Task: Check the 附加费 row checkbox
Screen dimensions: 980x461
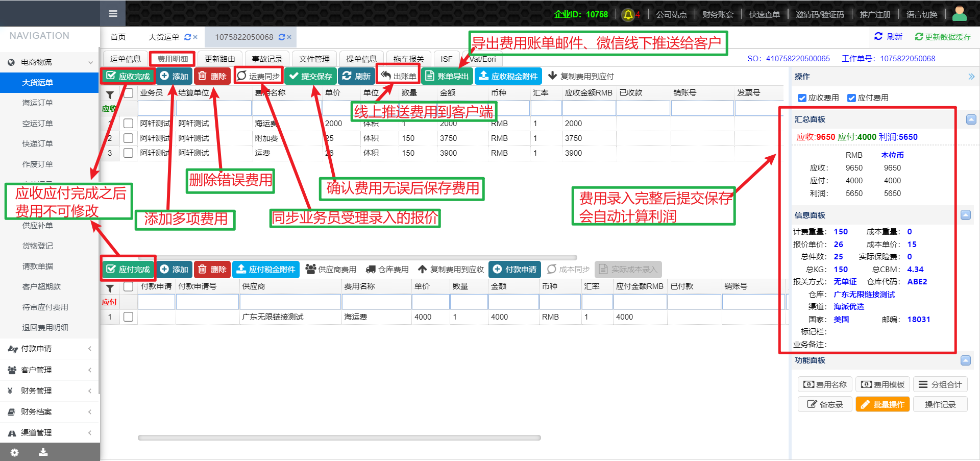Action: coord(129,138)
